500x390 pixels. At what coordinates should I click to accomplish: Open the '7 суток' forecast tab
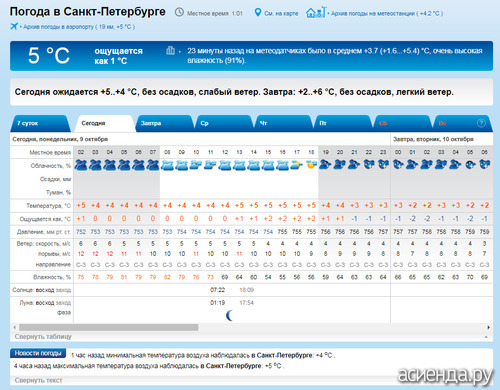[41, 123]
